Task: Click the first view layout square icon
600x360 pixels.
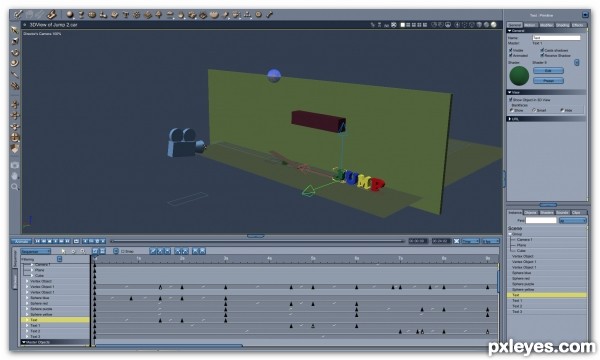Action: 402,25
